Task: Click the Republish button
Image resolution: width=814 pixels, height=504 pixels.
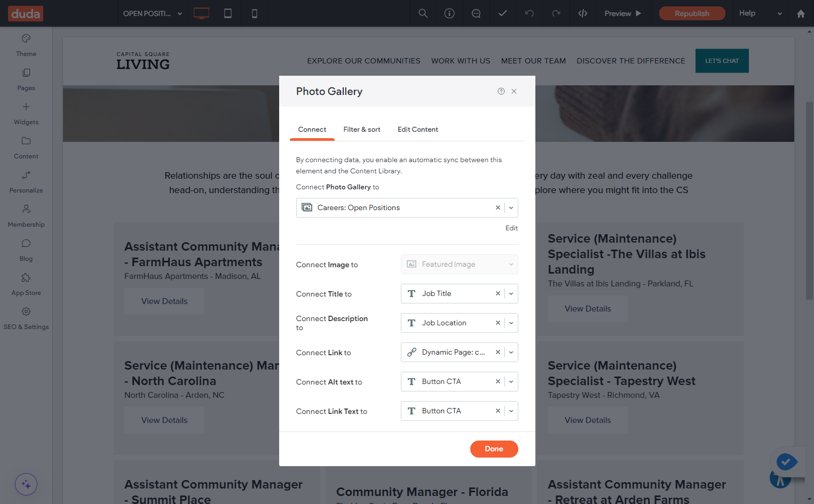Action: click(692, 13)
